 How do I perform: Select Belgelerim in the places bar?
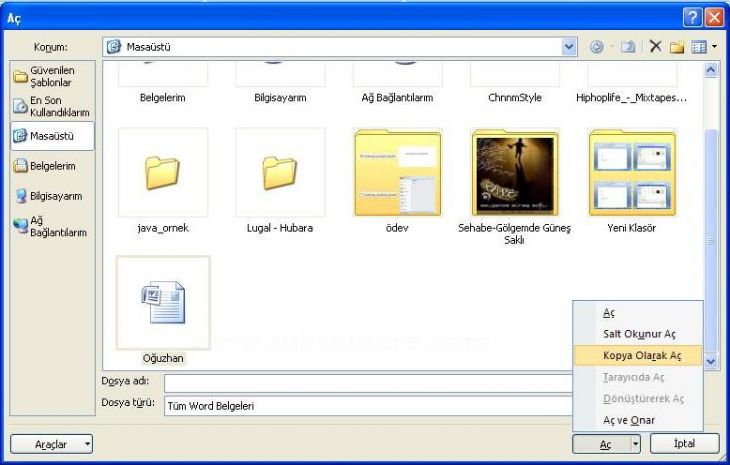click(52, 166)
